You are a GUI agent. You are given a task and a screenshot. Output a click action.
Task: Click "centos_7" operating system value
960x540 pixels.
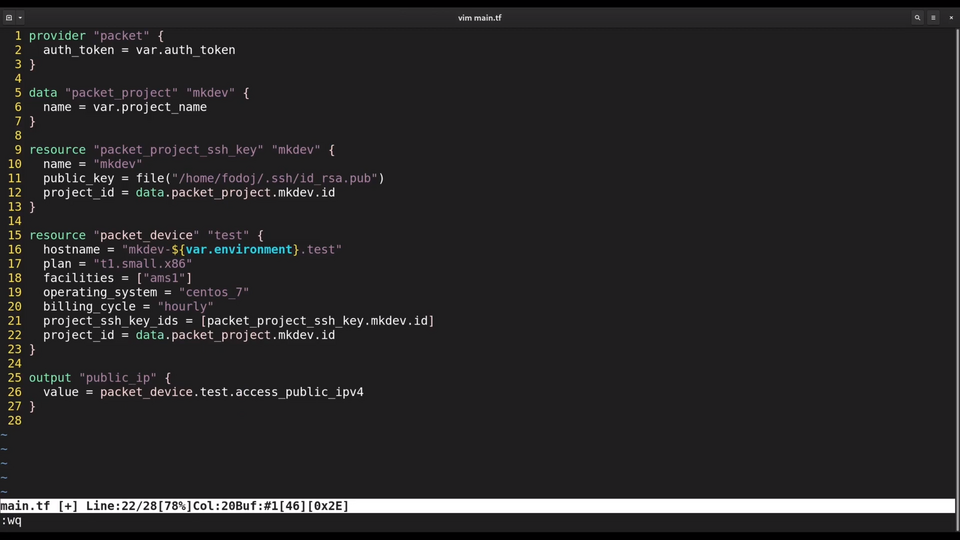pyautogui.click(x=214, y=293)
